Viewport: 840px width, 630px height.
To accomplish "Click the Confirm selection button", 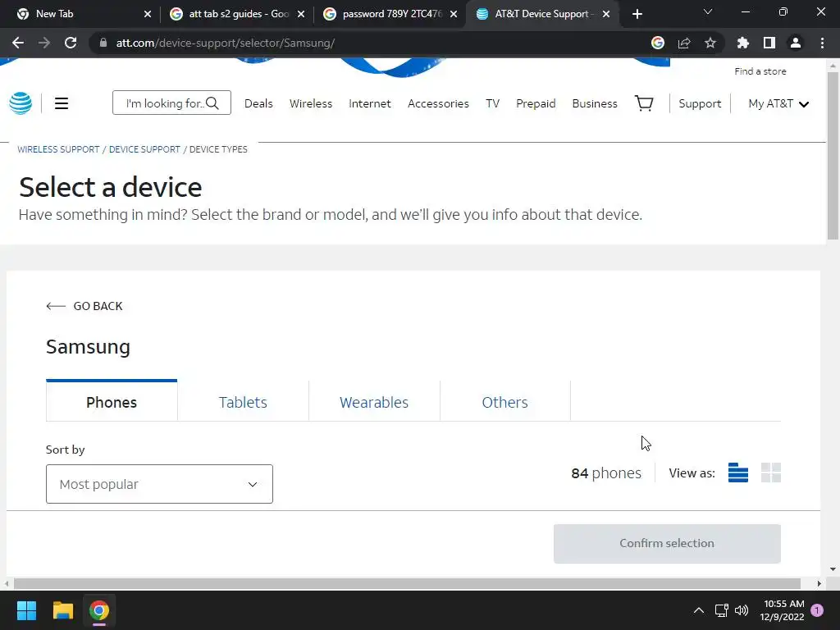I will point(667,543).
